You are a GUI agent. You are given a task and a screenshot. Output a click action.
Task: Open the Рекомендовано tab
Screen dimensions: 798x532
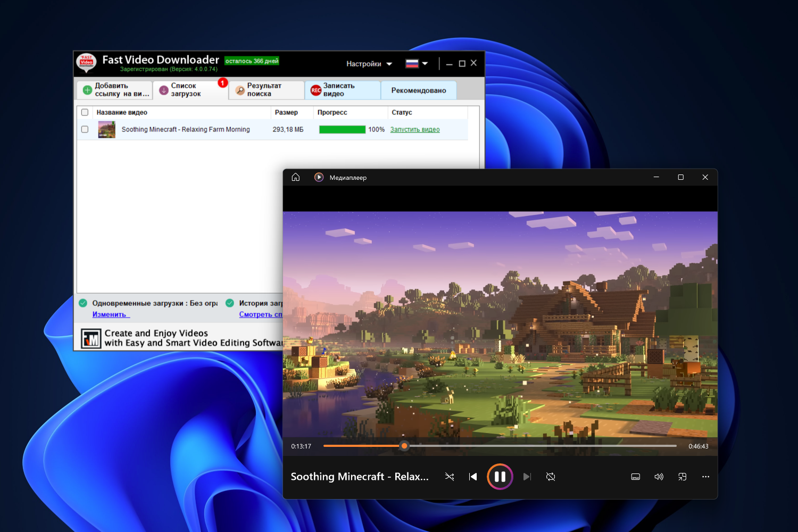pyautogui.click(x=419, y=90)
